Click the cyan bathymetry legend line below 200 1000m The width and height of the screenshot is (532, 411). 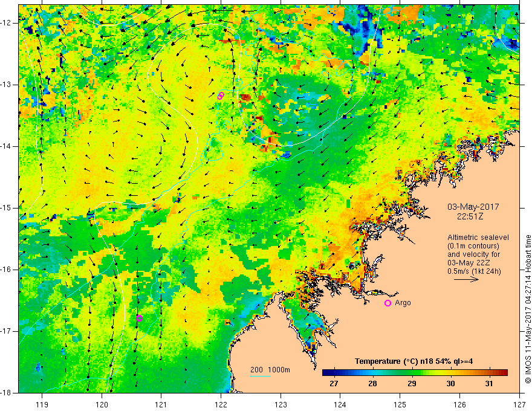tap(260, 376)
